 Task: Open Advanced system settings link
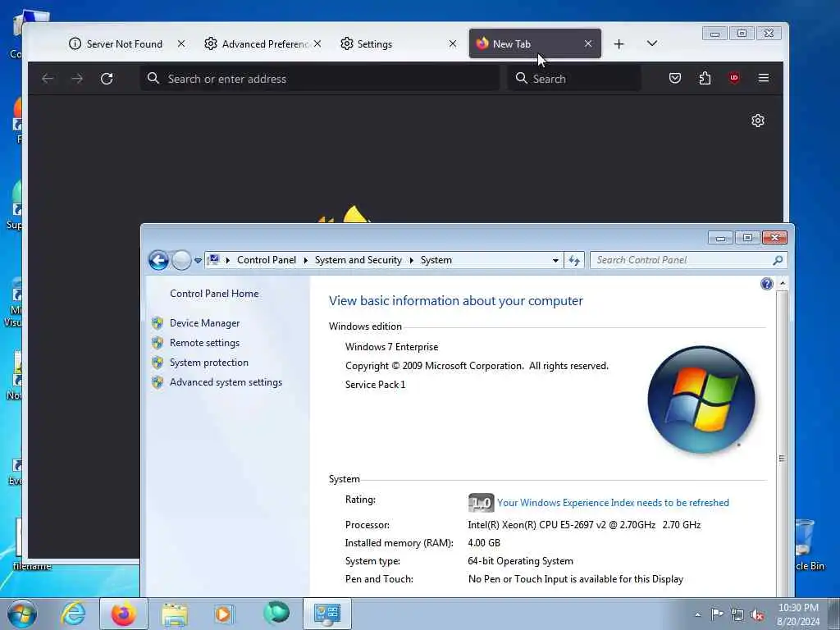click(226, 382)
